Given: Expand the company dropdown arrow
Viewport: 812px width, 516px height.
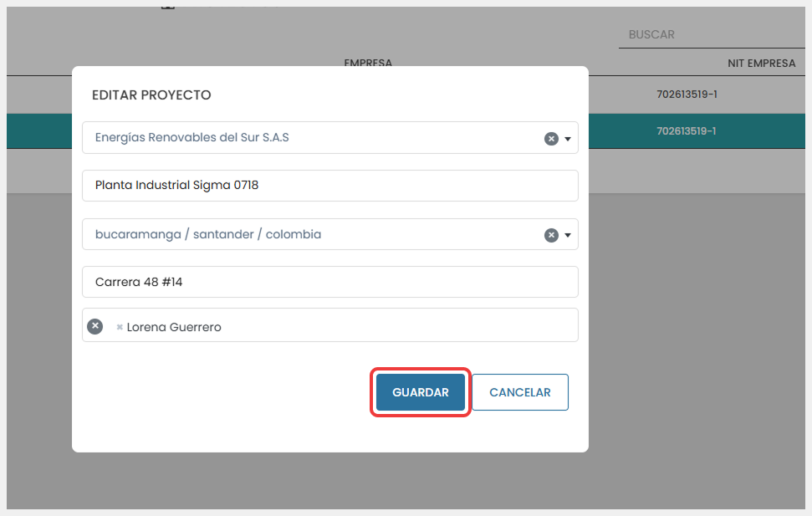Looking at the screenshot, I should pos(569,139).
